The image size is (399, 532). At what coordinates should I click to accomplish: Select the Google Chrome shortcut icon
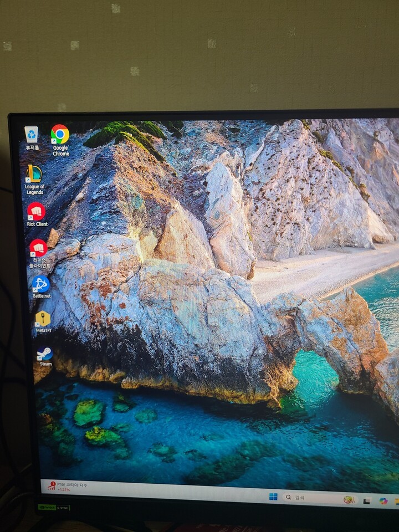coord(60,134)
